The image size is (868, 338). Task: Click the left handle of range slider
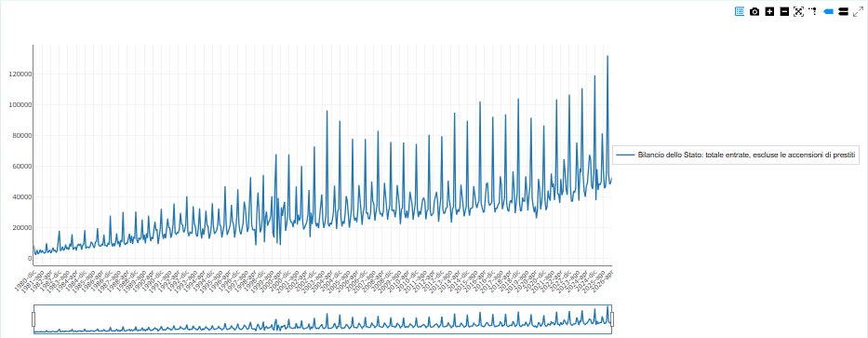[x=33, y=319]
